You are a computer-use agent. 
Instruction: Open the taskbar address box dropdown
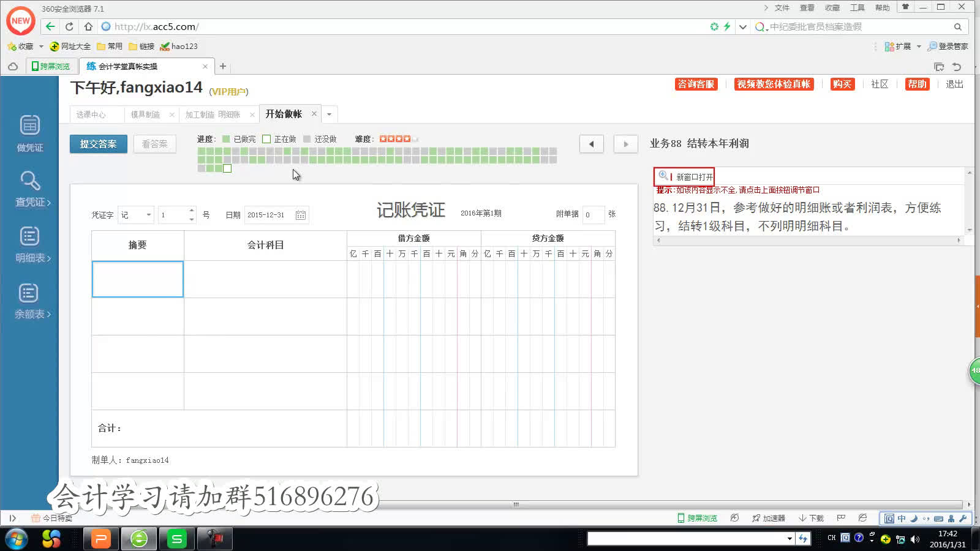(x=790, y=539)
